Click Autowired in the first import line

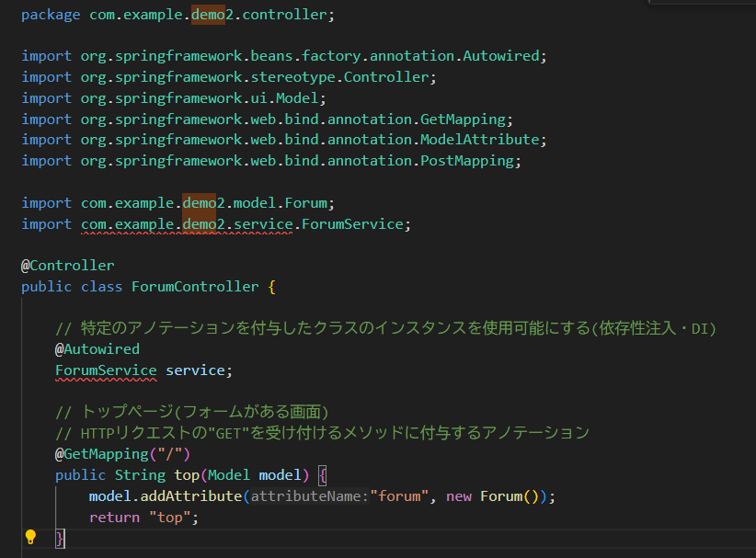coord(500,56)
